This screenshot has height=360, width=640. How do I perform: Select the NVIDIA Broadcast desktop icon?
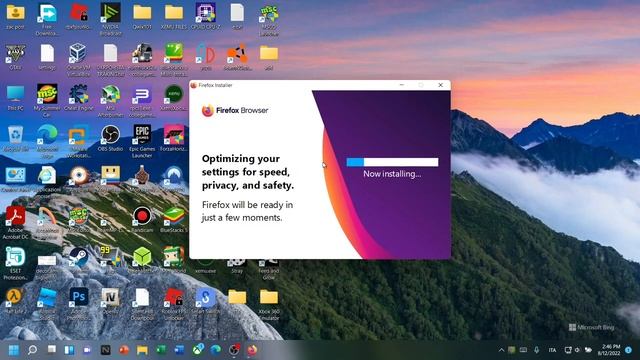click(110, 18)
